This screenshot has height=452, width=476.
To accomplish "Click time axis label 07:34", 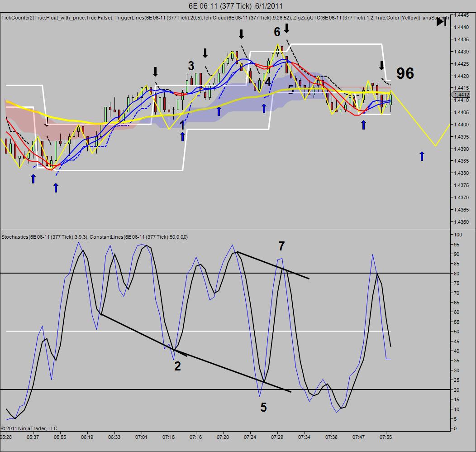I will coord(304,437).
